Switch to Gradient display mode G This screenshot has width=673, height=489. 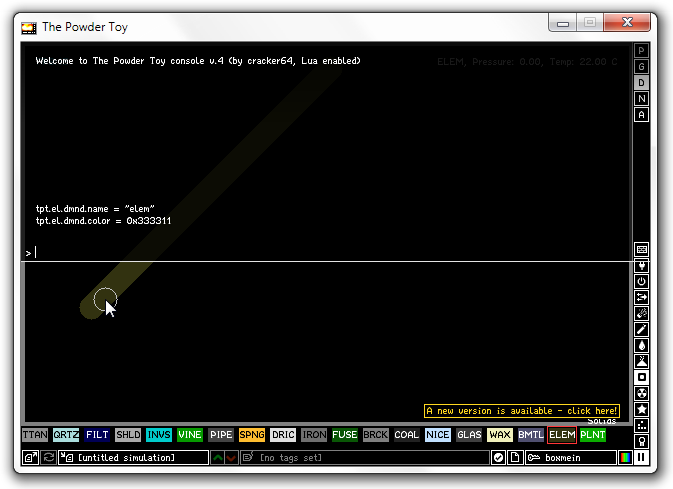[641, 67]
